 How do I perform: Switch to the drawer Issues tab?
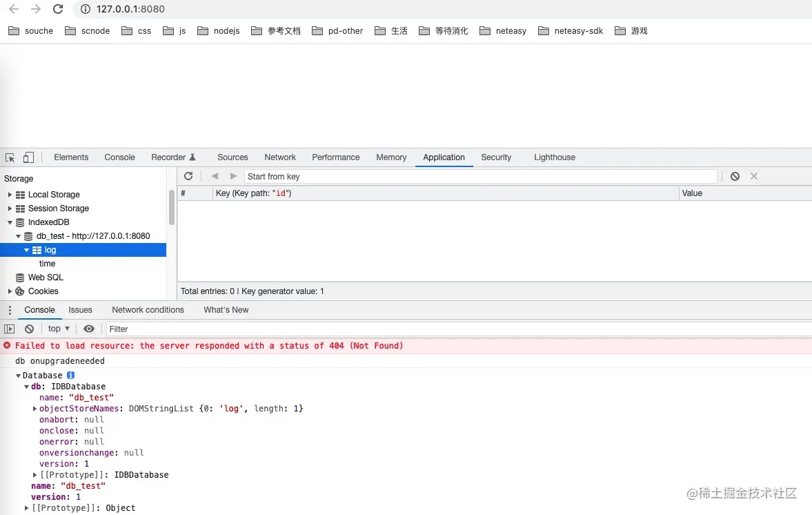[80, 310]
